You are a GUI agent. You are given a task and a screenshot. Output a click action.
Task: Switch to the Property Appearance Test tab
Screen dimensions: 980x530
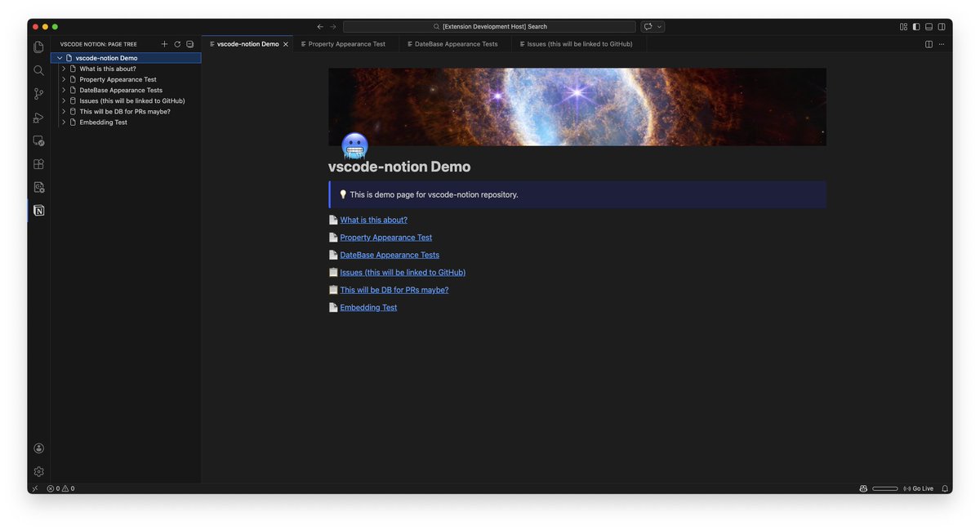(346, 44)
